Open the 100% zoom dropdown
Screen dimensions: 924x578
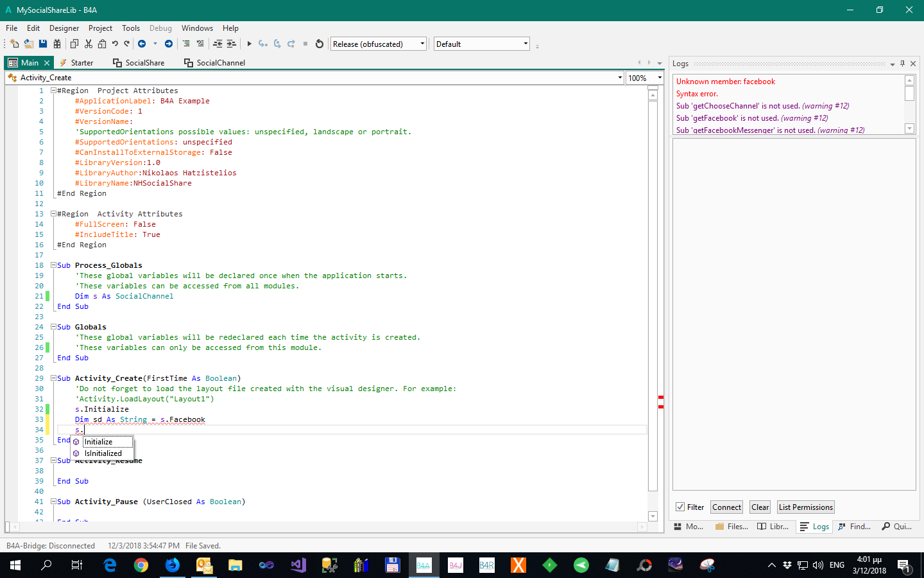point(660,78)
